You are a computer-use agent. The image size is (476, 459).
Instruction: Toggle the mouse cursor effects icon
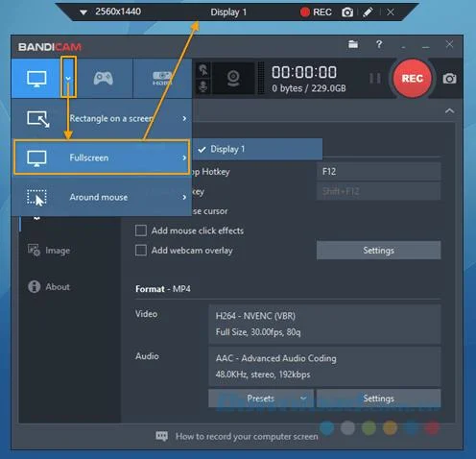click(x=202, y=70)
